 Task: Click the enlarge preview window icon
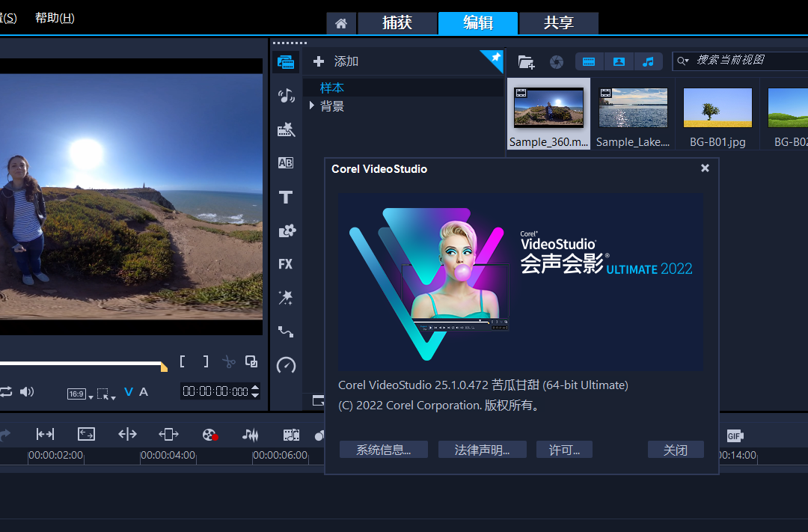click(251, 361)
